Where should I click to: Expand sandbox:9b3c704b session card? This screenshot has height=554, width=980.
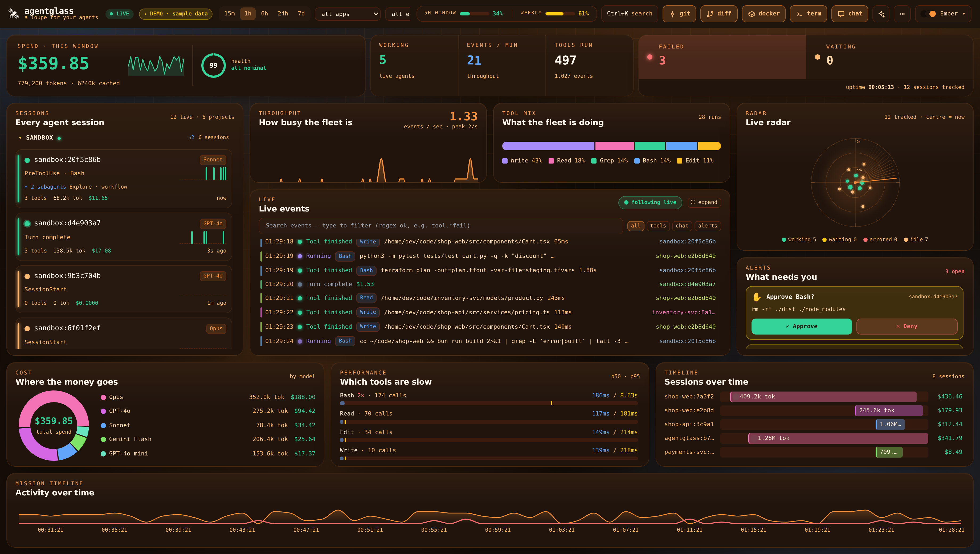pyautogui.click(x=124, y=289)
